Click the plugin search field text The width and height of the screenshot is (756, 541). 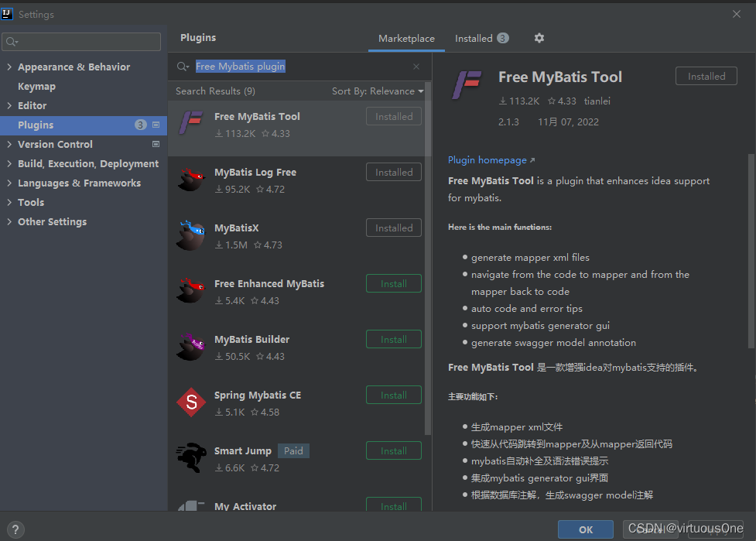tap(240, 67)
